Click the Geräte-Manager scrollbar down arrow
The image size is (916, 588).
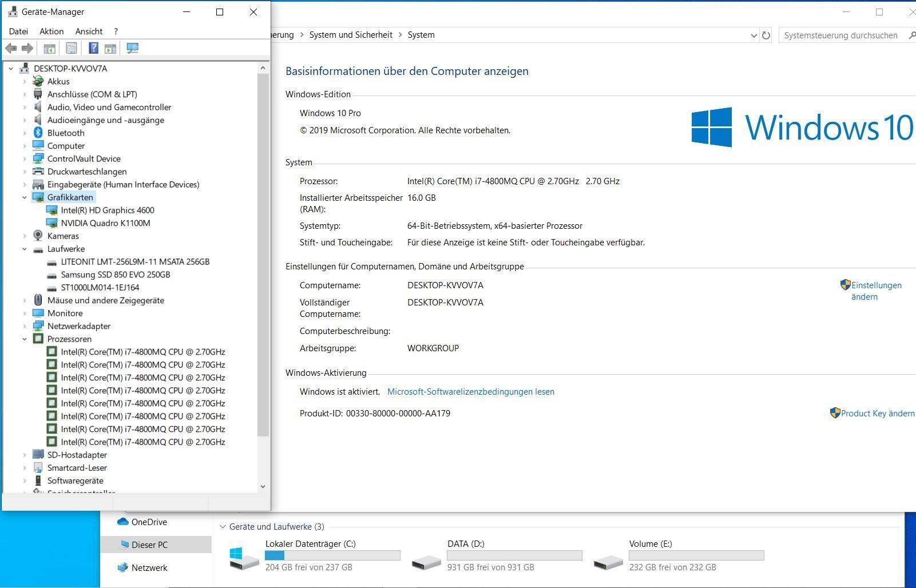[x=263, y=487]
